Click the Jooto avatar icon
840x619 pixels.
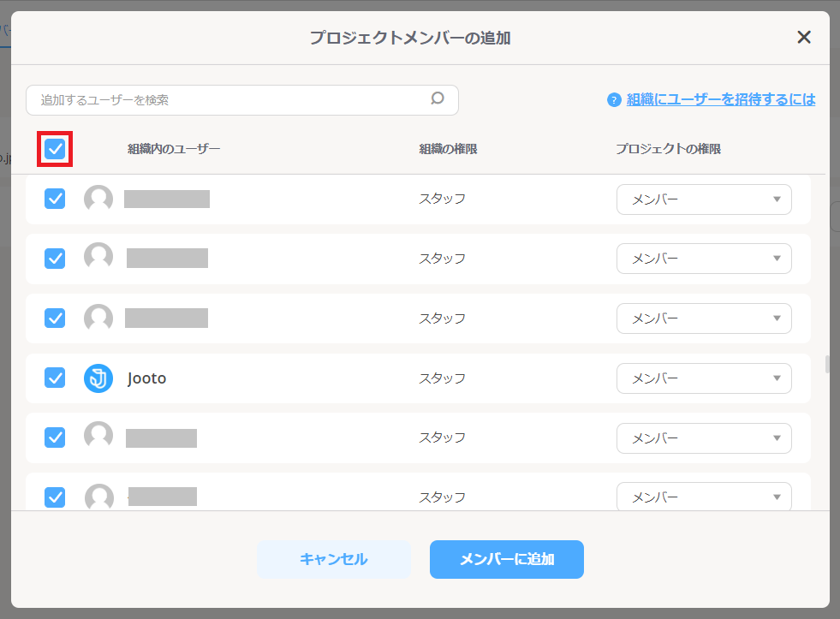98,378
